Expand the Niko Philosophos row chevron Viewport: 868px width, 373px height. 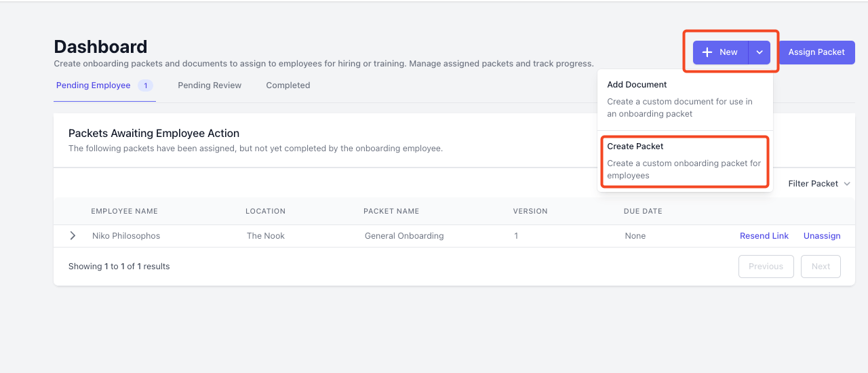(73, 236)
